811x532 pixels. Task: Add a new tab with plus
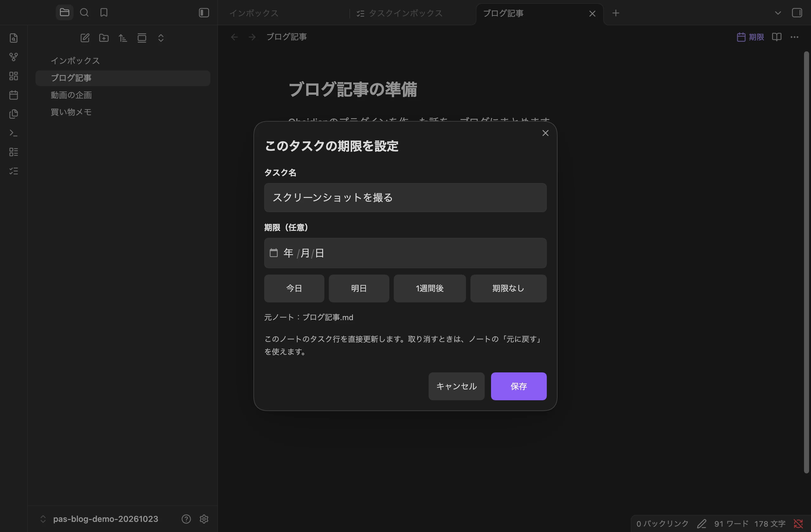tap(616, 13)
